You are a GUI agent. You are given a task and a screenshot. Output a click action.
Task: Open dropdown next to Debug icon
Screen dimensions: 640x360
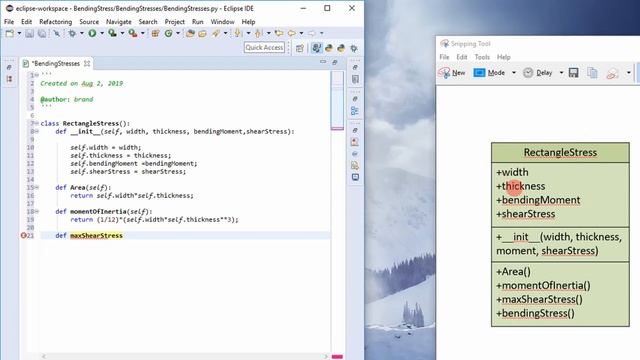pyautogui.click(x=82, y=33)
